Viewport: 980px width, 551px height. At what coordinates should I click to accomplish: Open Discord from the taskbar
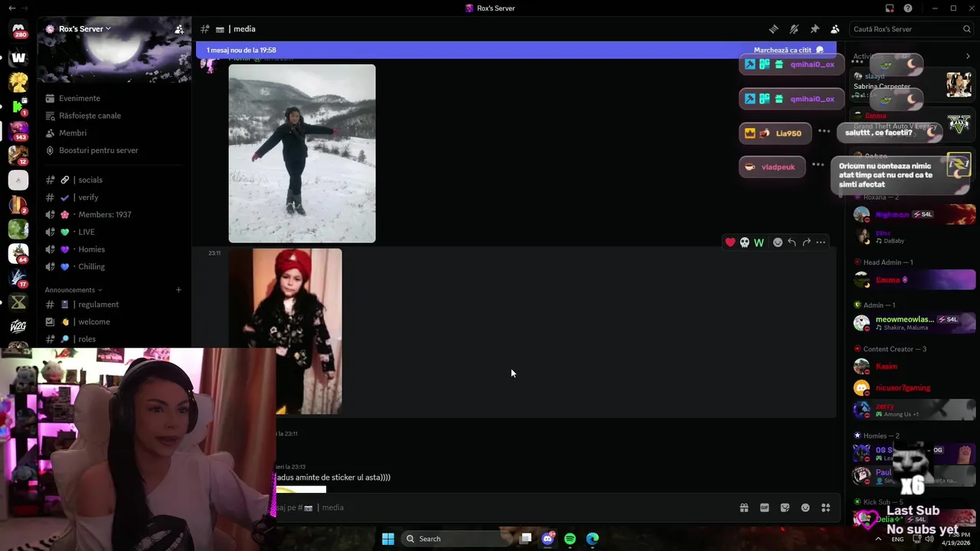547,539
